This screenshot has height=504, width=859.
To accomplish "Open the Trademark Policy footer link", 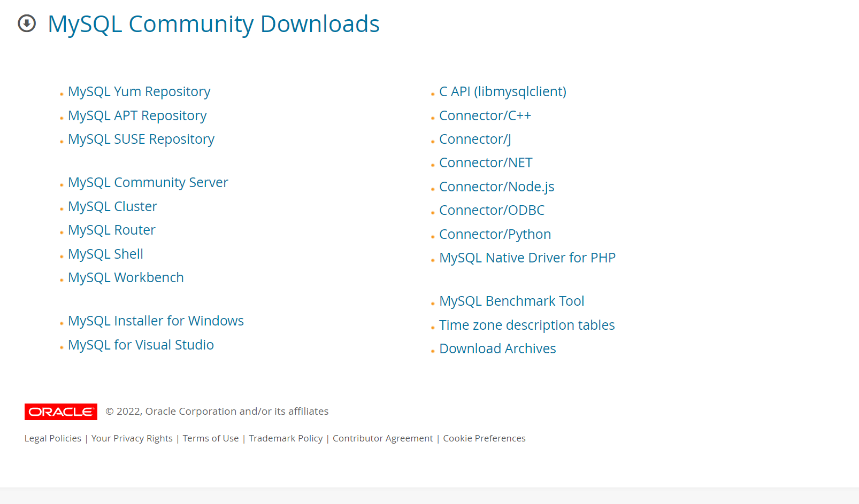I will pos(286,438).
